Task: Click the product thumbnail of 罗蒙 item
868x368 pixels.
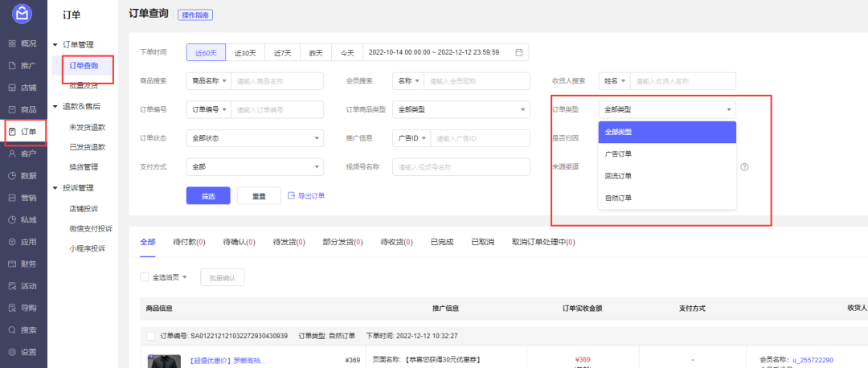Action: [x=164, y=361]
